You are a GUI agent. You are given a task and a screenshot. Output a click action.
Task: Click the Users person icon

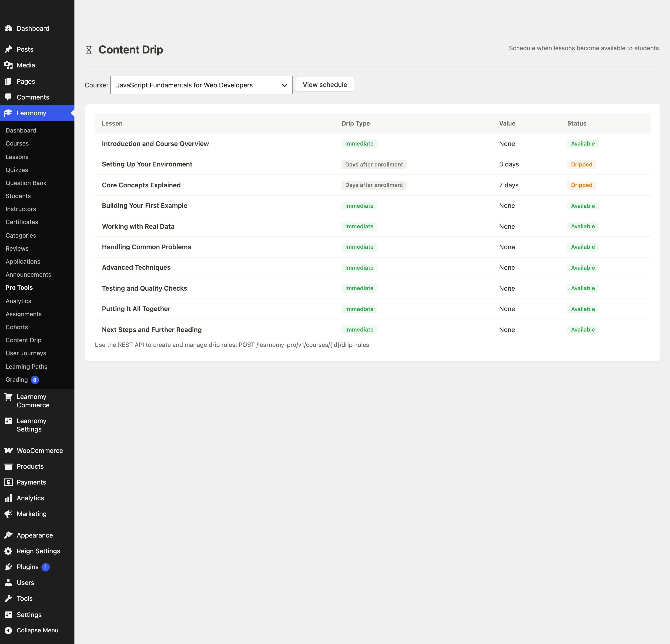point(9,582)
